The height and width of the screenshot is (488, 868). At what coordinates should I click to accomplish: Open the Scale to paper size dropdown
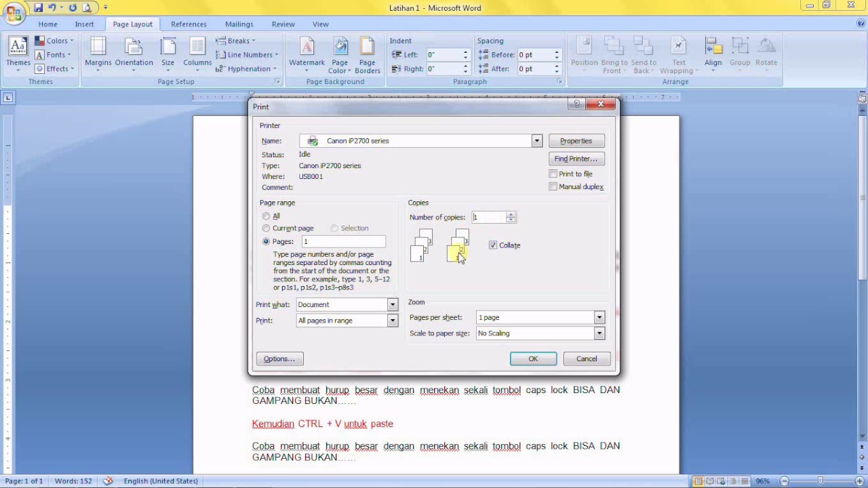599,333
